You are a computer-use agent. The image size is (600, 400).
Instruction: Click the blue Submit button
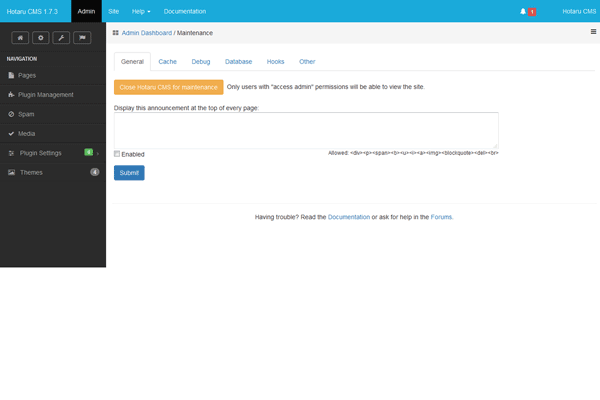(129, 172)
